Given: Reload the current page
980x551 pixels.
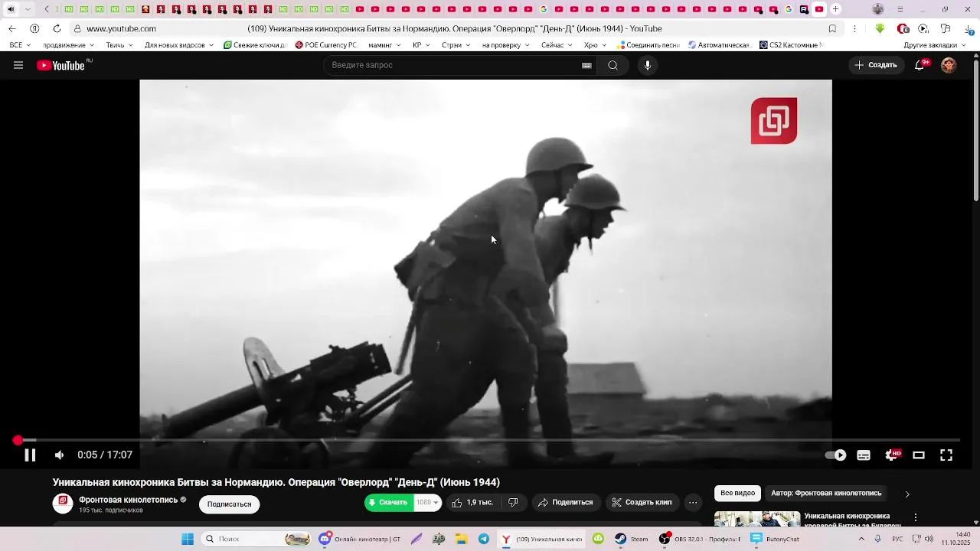Looking at the screenshot, I should pos(57,28).
